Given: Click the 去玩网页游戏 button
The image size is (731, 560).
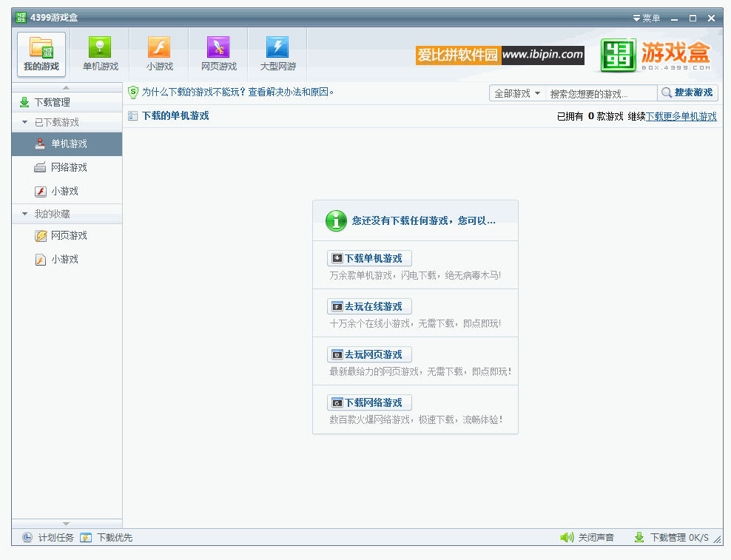Looking at the screenshot, I should tap(369, 354).
